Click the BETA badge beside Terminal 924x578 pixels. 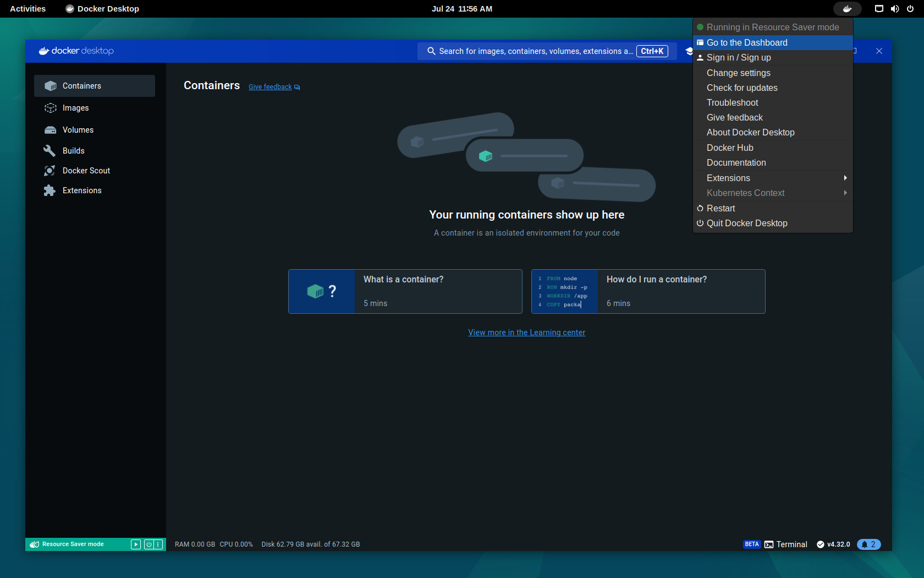(x=752, y=544)
